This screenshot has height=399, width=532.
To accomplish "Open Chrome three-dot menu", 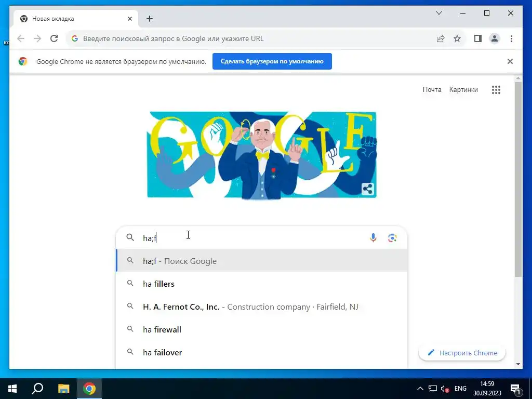I will click(511, 38).
